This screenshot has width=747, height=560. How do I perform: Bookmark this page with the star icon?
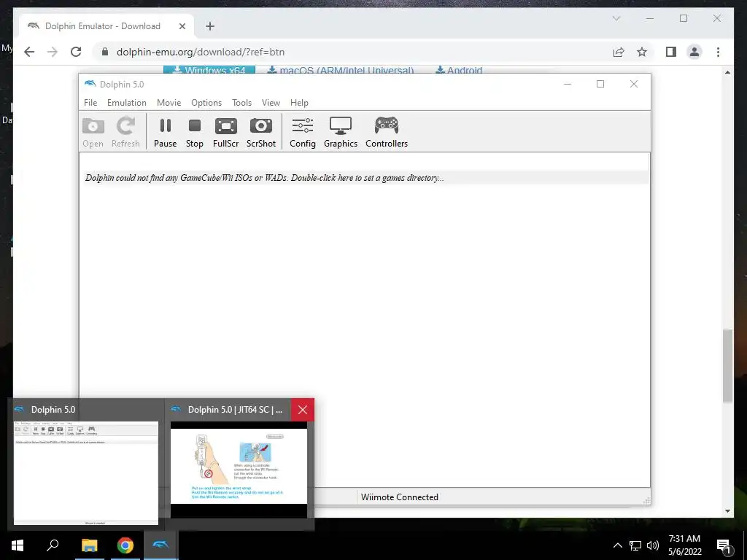642,52
